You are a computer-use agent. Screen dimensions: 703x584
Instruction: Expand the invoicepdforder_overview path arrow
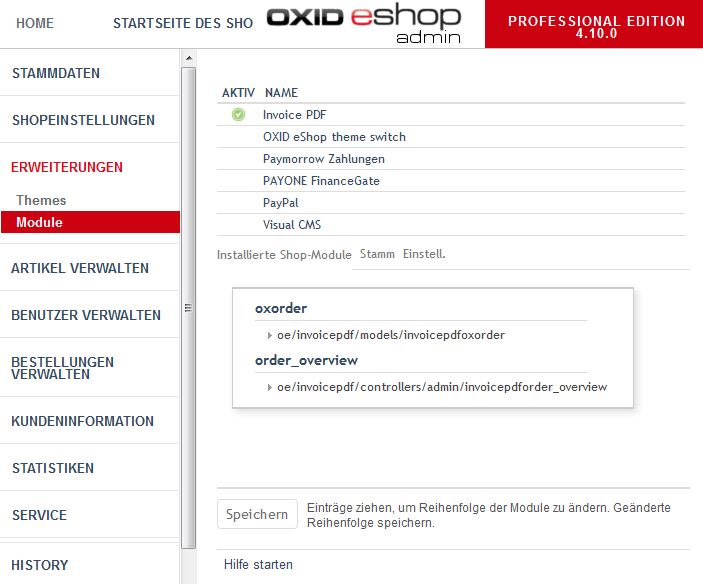coord(270,387)
